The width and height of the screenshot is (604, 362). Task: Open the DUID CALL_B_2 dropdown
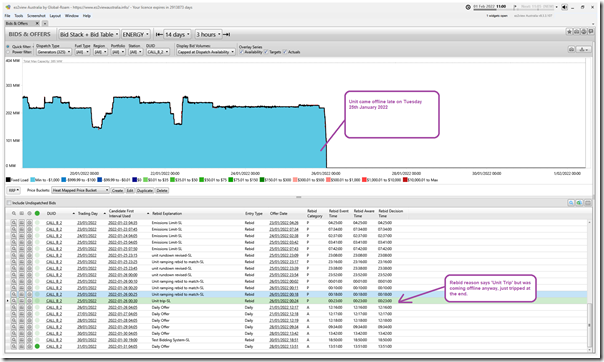158,52
